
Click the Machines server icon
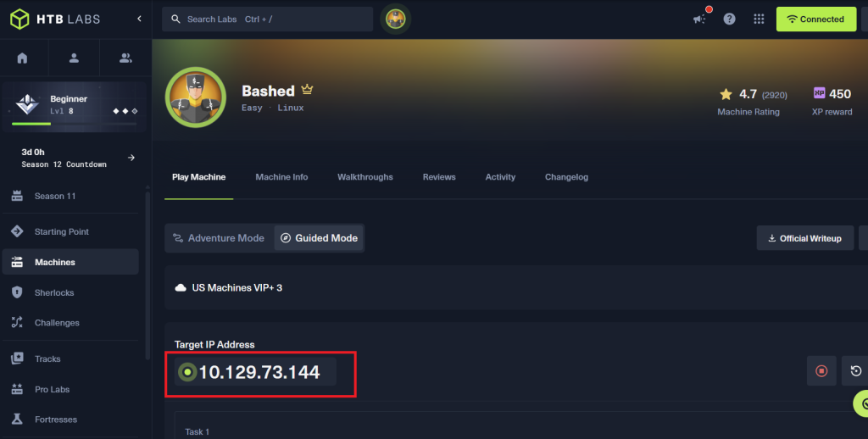(17, 262)
